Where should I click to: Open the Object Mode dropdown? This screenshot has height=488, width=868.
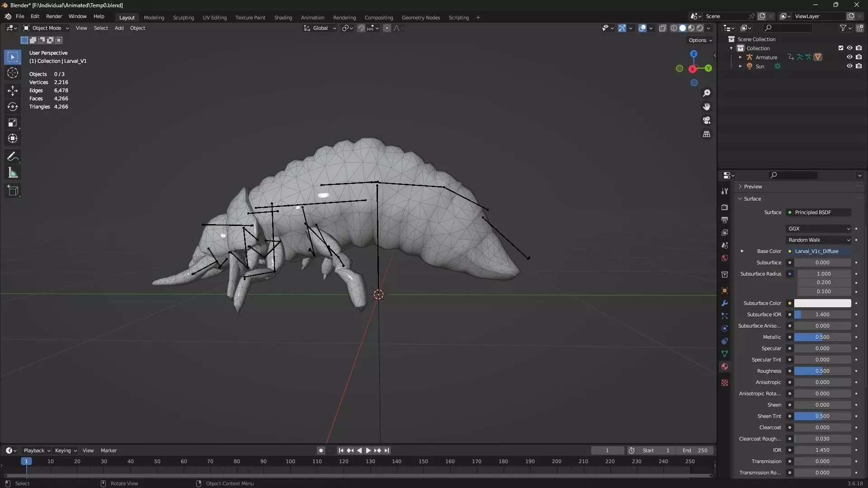(46, 28)
